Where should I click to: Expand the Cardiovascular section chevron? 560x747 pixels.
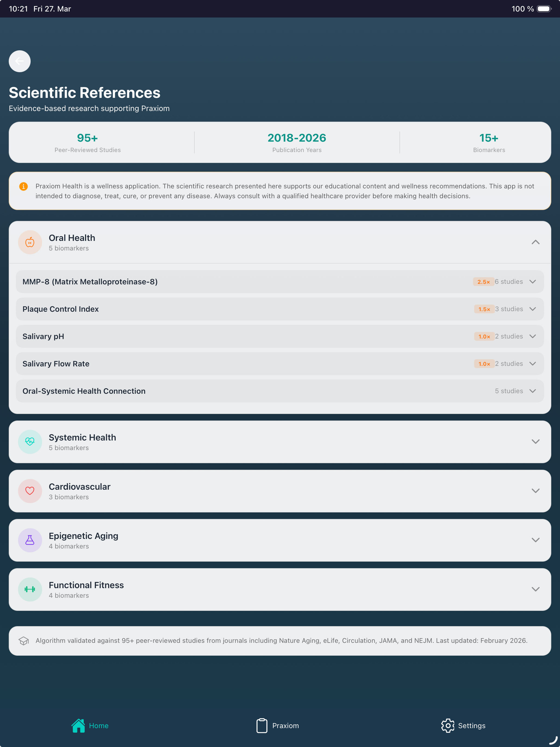(536, 491)
